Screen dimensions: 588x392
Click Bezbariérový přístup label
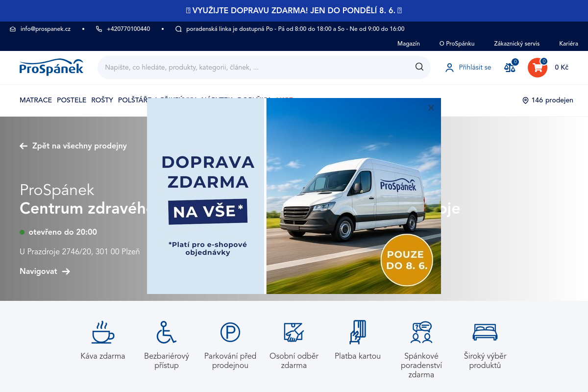(x=167, y=361)
